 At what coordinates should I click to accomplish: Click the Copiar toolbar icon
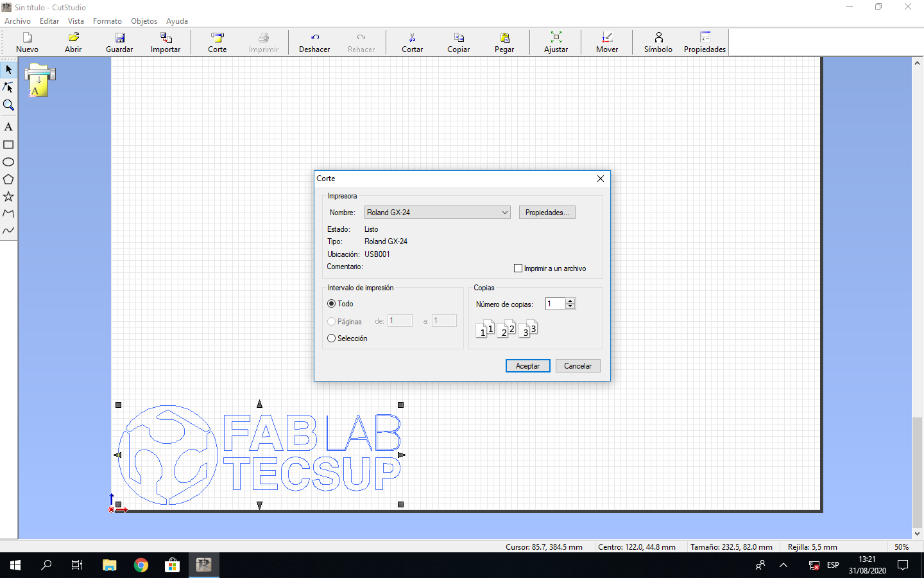coord(458,42)
